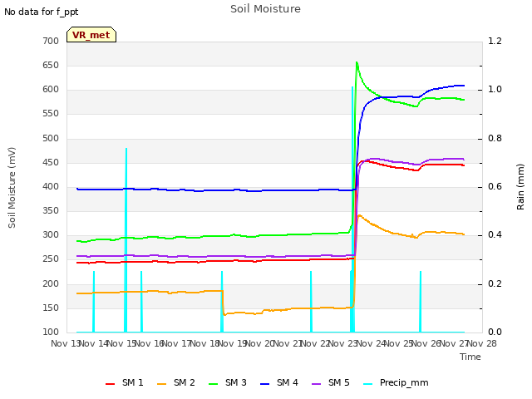Click the Soil Moisture chart title
Image resolution: width=532 pixels, height=399 pixels.
coord(265,9)
